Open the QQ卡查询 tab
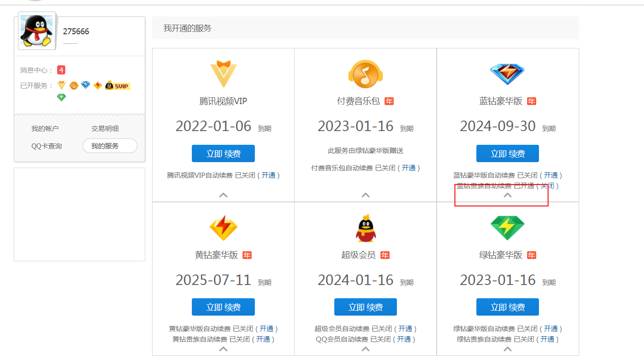The height and width of the screenshot is (359, 644). tap(47, 146)
